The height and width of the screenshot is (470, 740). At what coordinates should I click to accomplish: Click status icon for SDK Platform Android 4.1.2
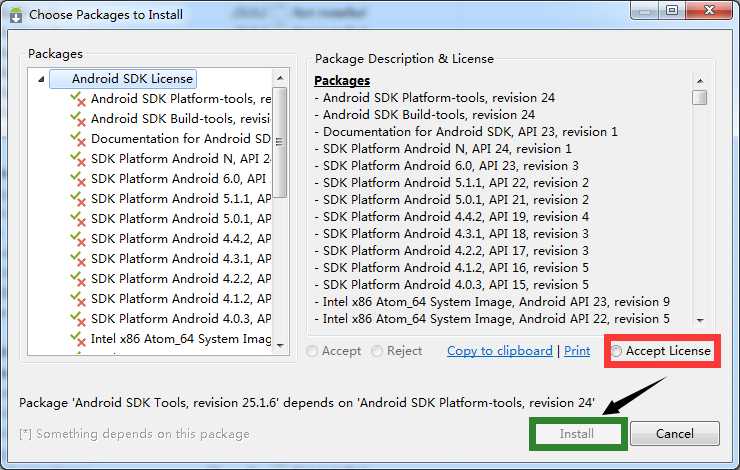click(x=77, y=299)
